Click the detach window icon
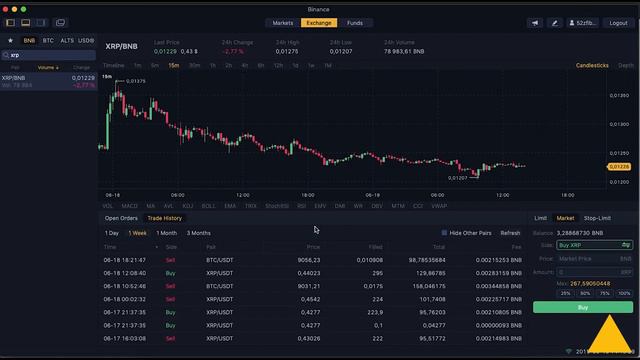The image size is (640, 360). [x=60, y=23]
